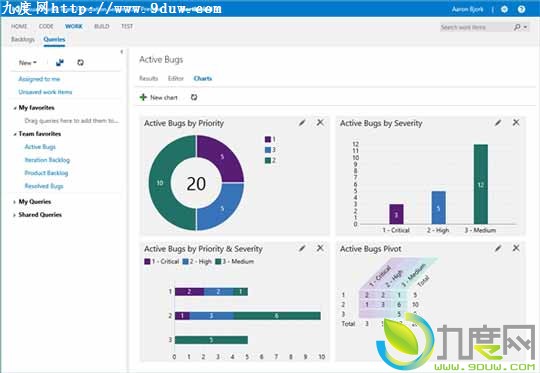Screen dimensions: 540x373
Task: Click blue legend swatch for priority 3
Action: tap(268, 150)
